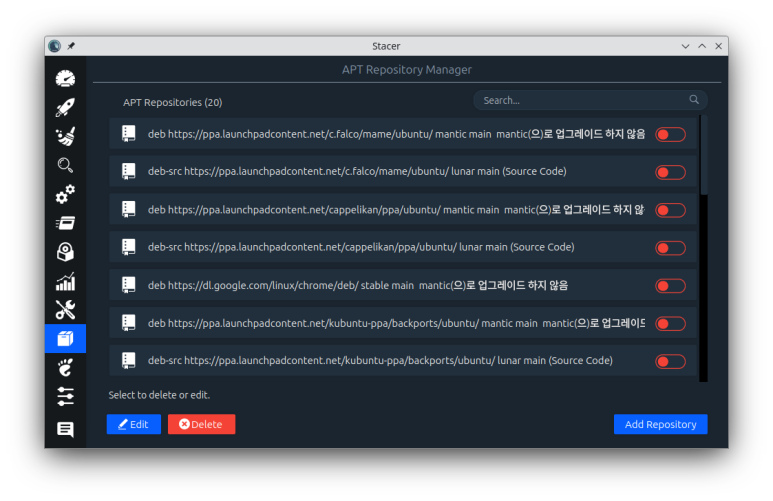This screenshot has width=773, height=501.
Task: Click the red Delete button
Action: (201, 424)
